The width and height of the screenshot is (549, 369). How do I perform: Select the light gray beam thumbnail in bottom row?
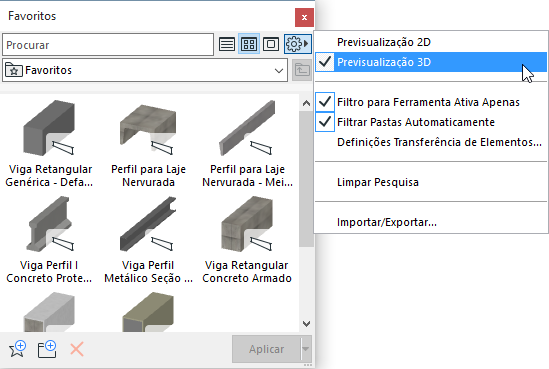tap(49, 312)
